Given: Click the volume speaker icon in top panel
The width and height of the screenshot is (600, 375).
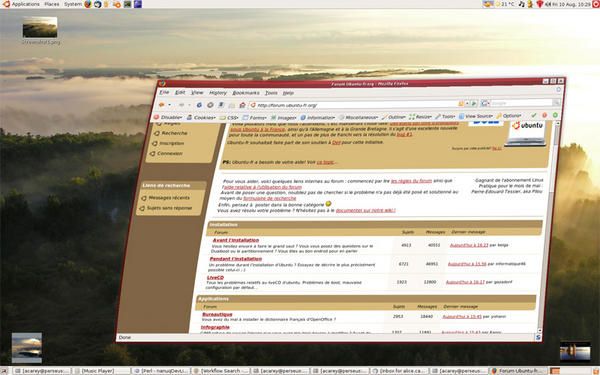Looking at the screenshot, I should [x=548, y=4].
